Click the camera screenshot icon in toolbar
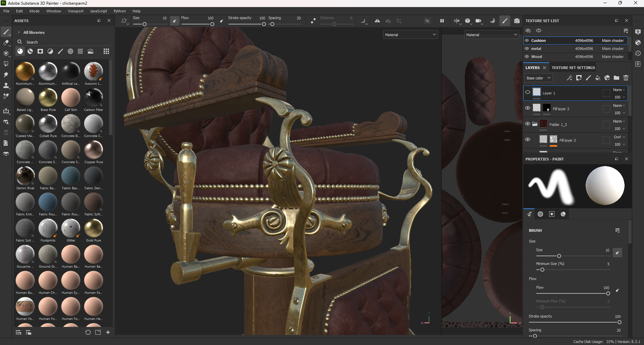 click(x=517, y=21)
